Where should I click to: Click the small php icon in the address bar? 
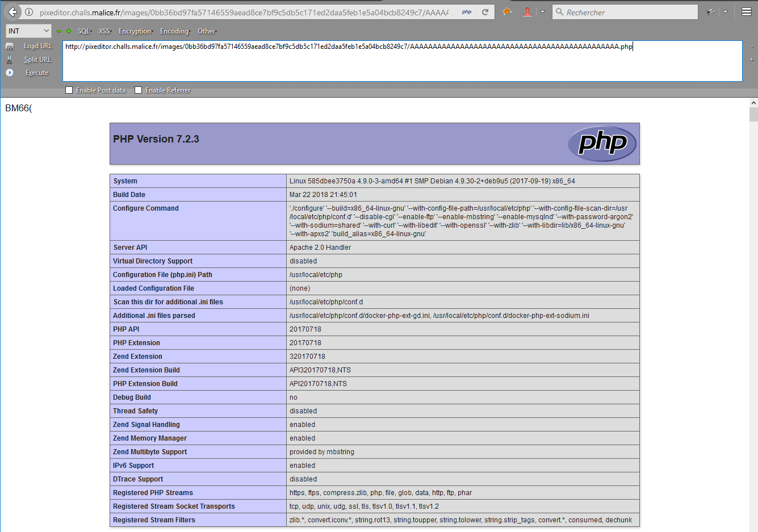[467, 12]
